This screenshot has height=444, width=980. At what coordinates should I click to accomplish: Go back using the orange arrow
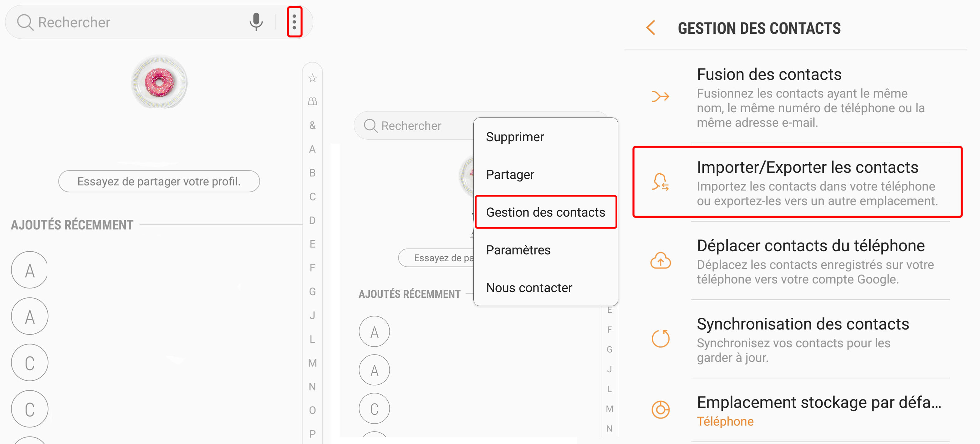(651, 28)
